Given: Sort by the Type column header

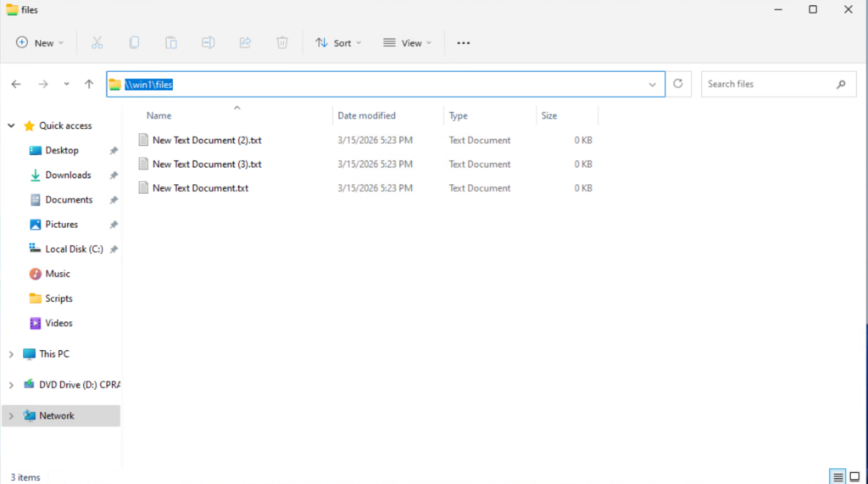Looking at the screenshot, I should click(459, 116).
